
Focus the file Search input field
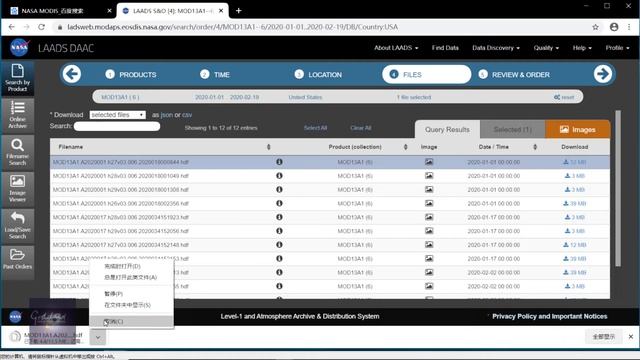[x=117, y=127]
